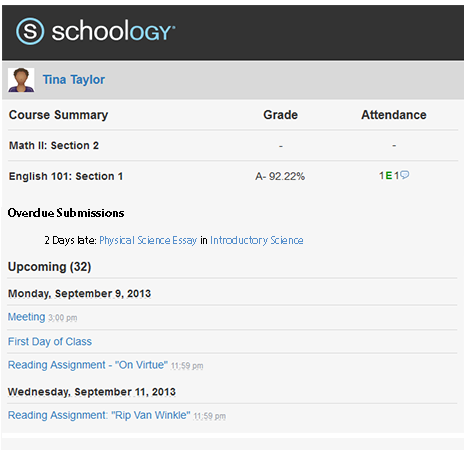
Task: Click the Monday, September 9, 2013 date header
Action: tap(79, 293)
